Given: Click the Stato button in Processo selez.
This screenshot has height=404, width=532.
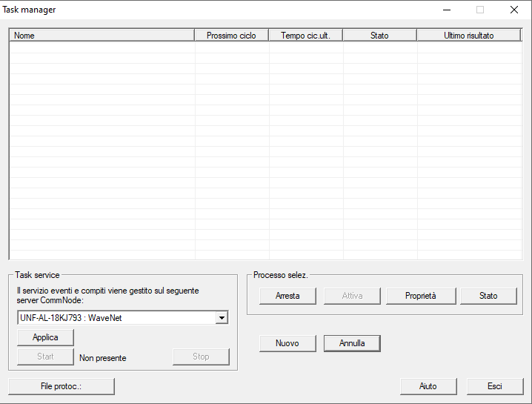Looking at the screenshot, I should [x=488, y=296].
